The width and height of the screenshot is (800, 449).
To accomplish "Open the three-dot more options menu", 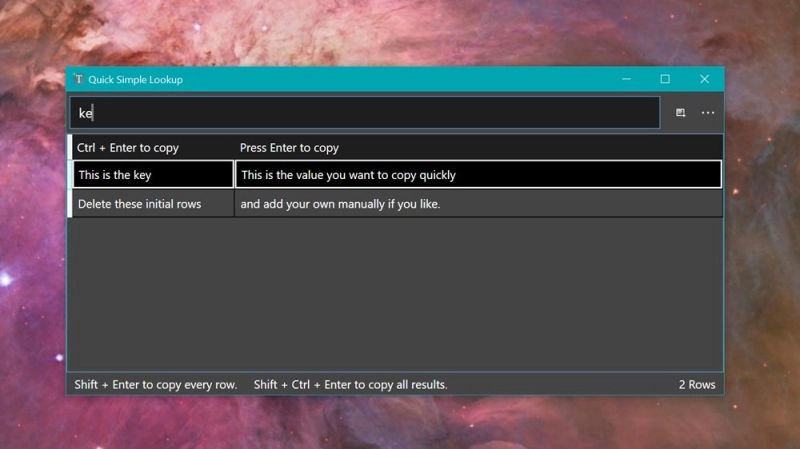I will click(x=708, y=113).
